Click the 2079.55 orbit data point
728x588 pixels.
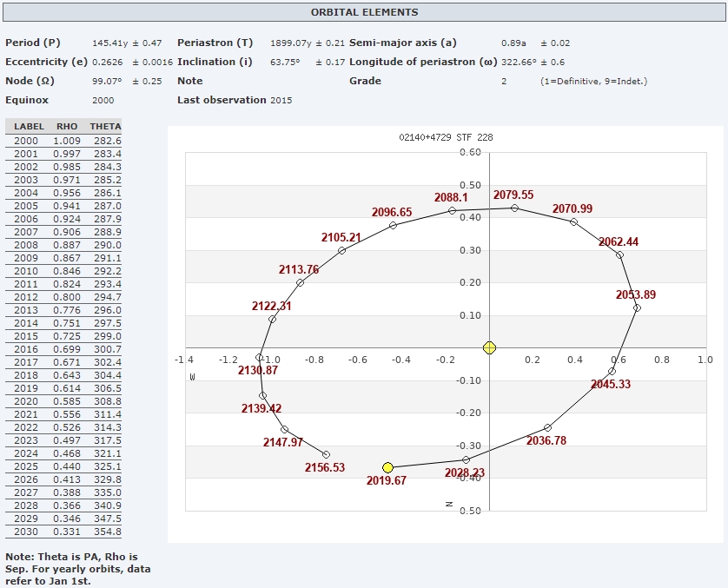click(514, 208)
